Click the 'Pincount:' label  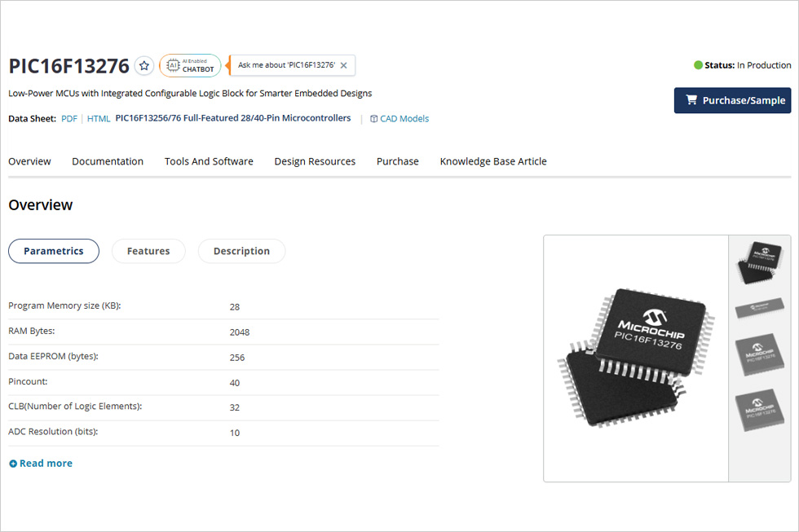[28, 381]
